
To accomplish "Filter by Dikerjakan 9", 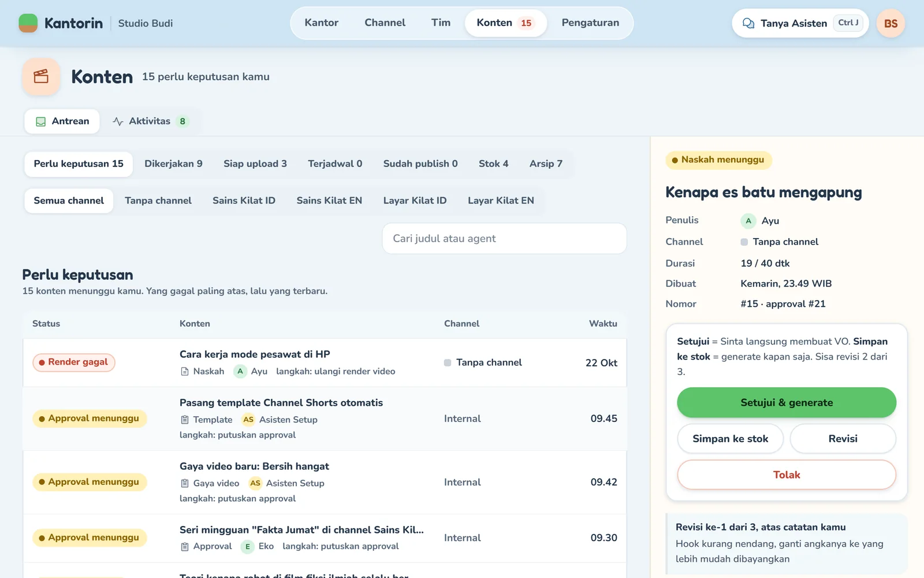I will click(173, 164).
